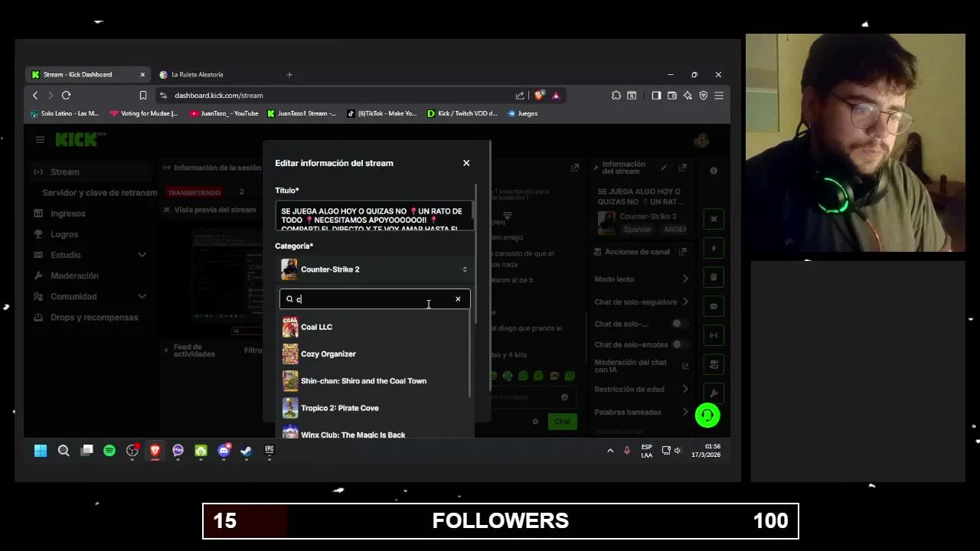Click the wrench icon in right rail
The height and width of the screenshot is (551, 980).
click(714, 393)
